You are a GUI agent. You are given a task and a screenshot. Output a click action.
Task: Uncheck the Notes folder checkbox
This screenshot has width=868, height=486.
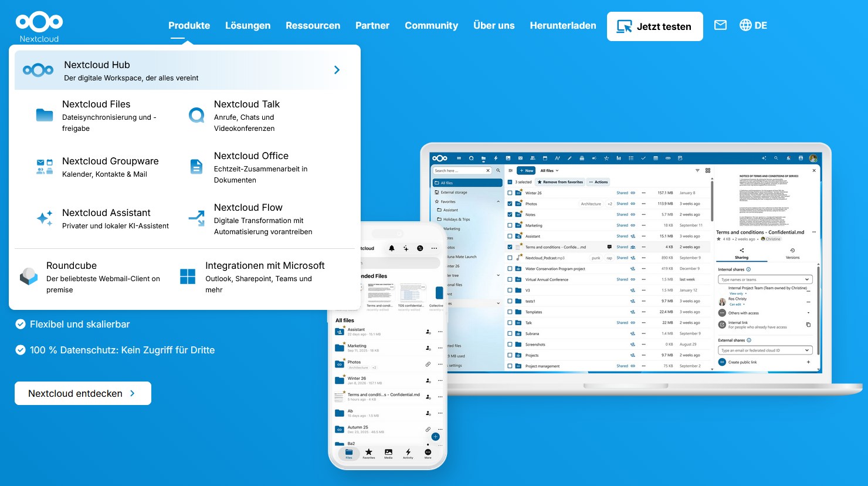pos(510,214)
